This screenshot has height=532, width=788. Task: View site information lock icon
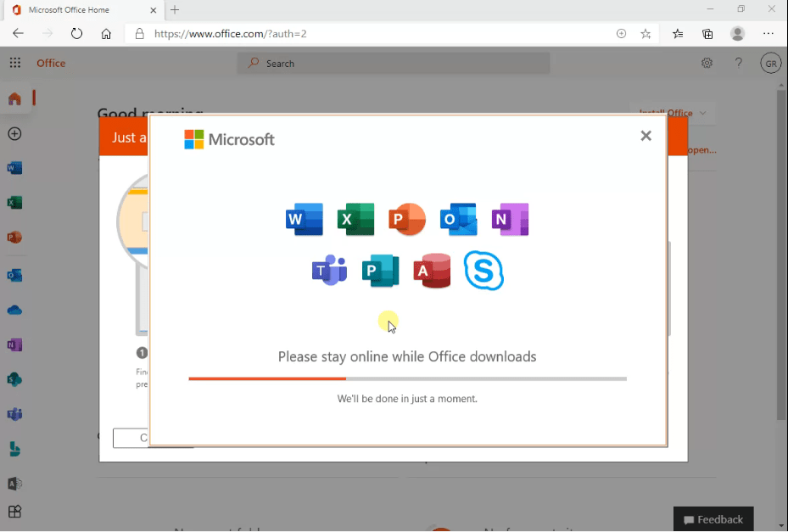pos(140,34)
